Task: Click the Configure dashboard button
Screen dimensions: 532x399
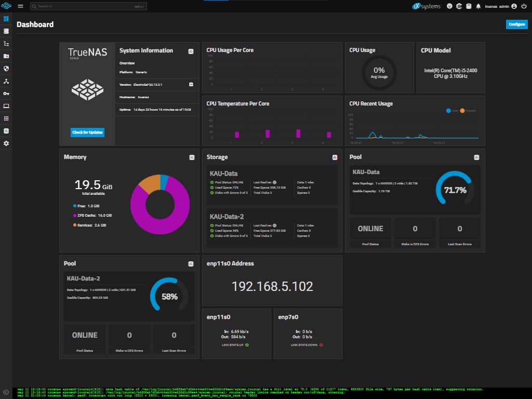Action: pyautogui.click(x=516, y=24)
